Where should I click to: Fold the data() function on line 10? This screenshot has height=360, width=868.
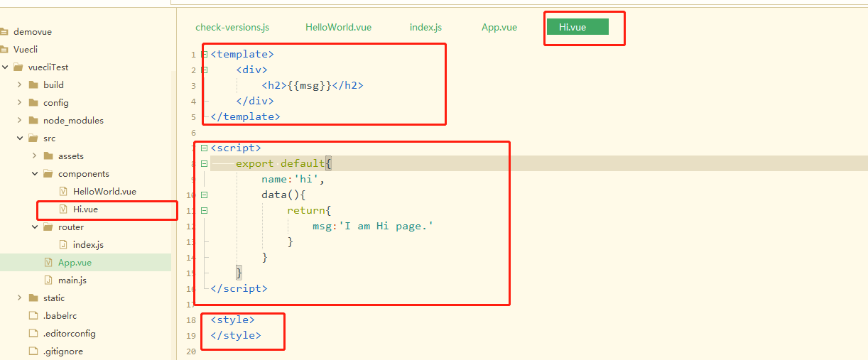[x=205, y=195]
